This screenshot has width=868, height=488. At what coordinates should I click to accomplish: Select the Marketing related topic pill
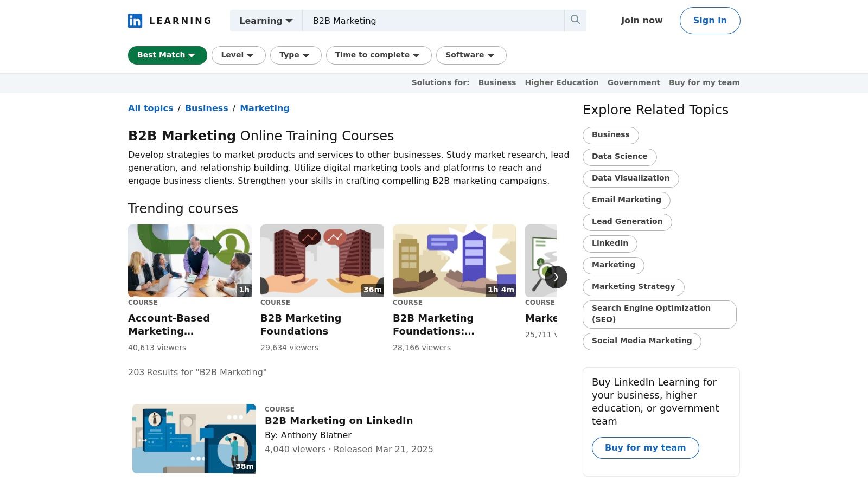tap(614, 265)
